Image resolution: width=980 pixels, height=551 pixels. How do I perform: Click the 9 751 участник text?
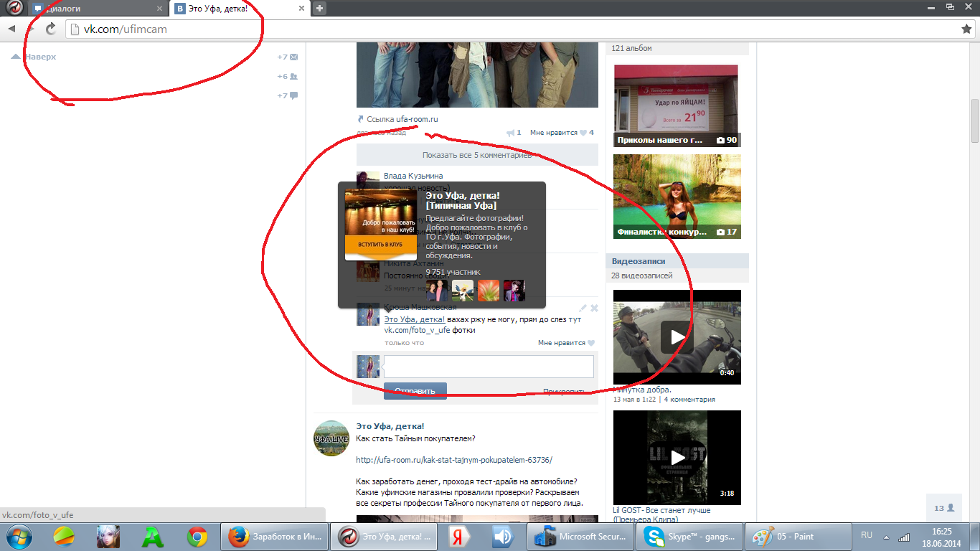point(453,272)
